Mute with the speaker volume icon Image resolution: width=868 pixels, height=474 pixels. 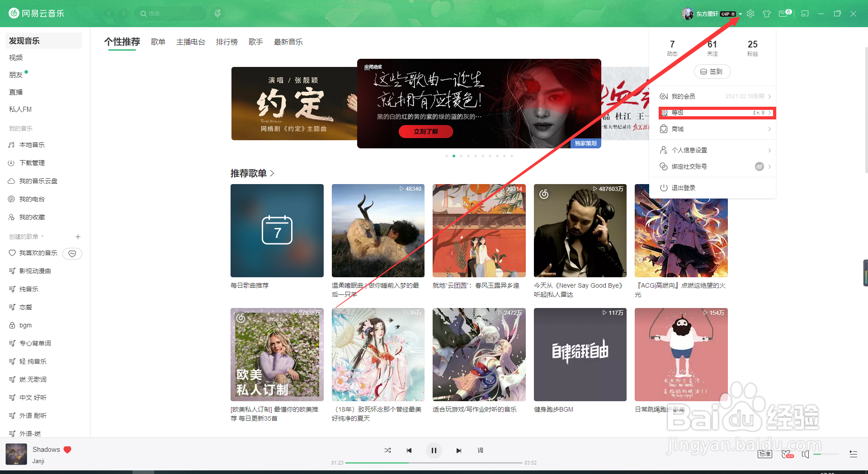805,454
